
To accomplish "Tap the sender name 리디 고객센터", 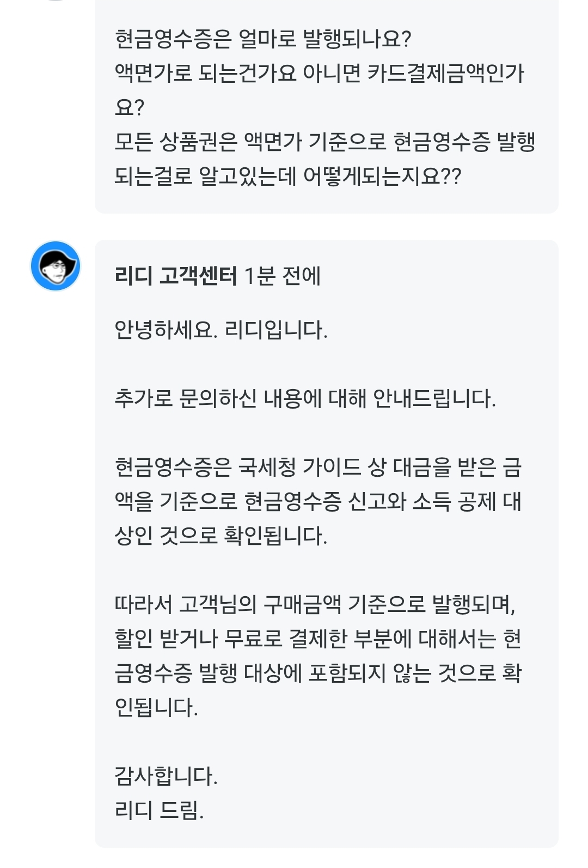I will point(176,276).
